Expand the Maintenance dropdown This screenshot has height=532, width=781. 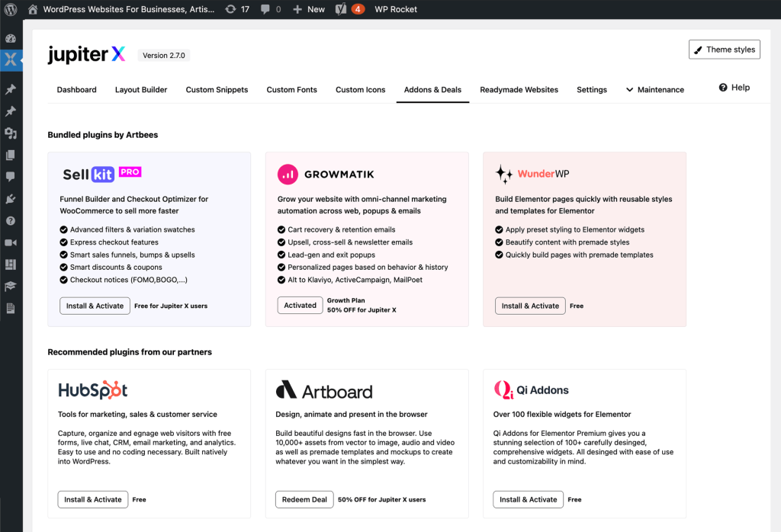[x=654, y=89]
